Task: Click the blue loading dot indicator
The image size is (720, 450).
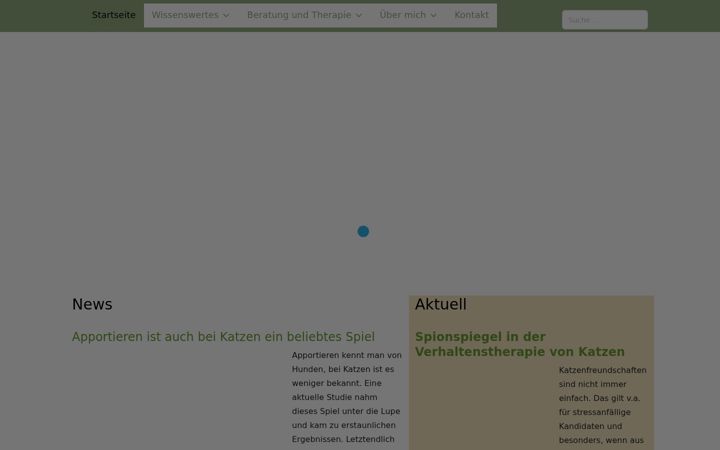Action: coord(363,231)
